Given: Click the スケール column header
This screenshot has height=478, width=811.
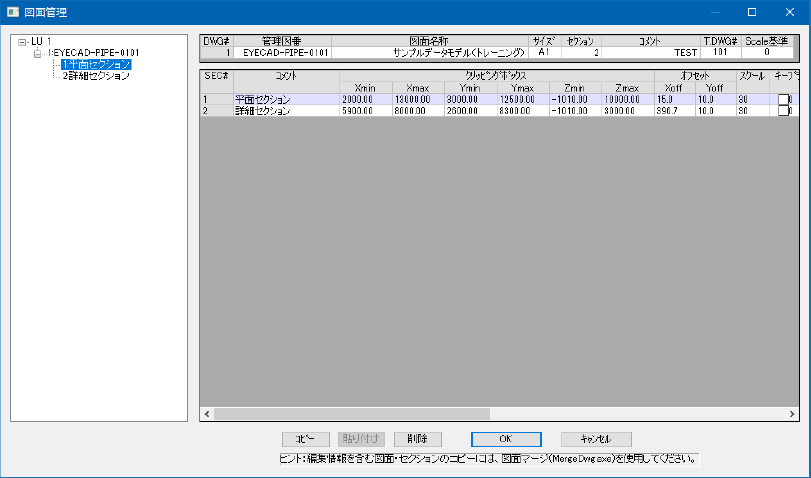Looking at the screenshot, I should tap(753, 82).
